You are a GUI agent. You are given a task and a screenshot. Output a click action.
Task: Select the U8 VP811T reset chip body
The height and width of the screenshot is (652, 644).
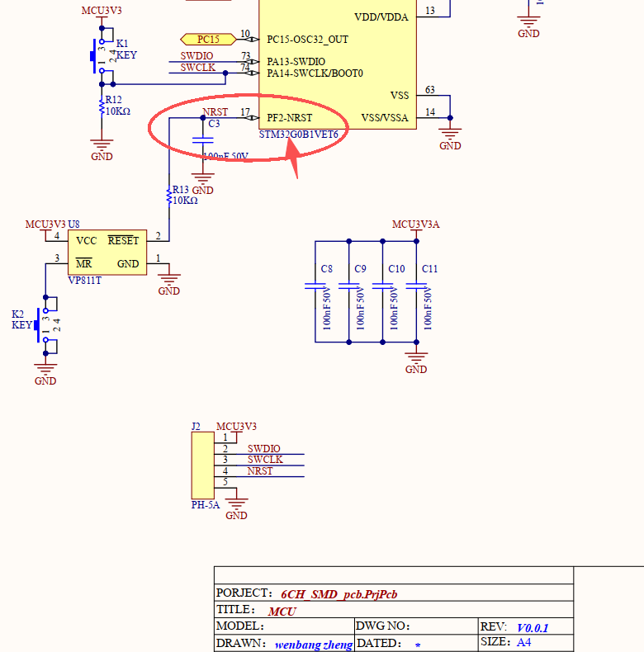tap(107, 253)
